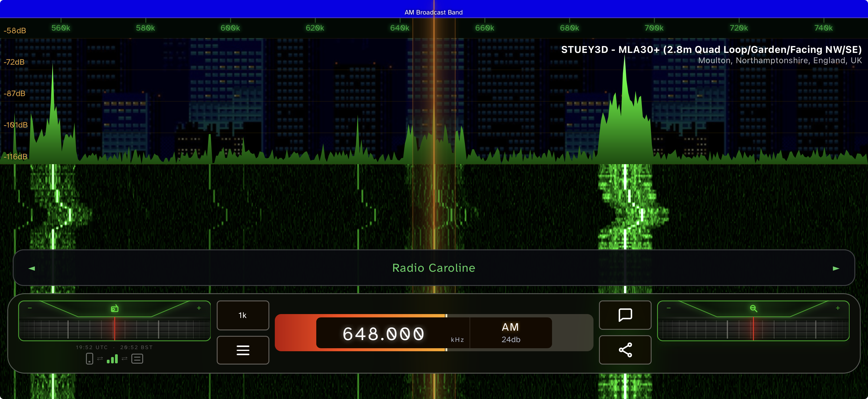Screen dimensions: 868x399
Task: Click the phone device status icon
Action: pyautogui.click(x=89, y=358)
